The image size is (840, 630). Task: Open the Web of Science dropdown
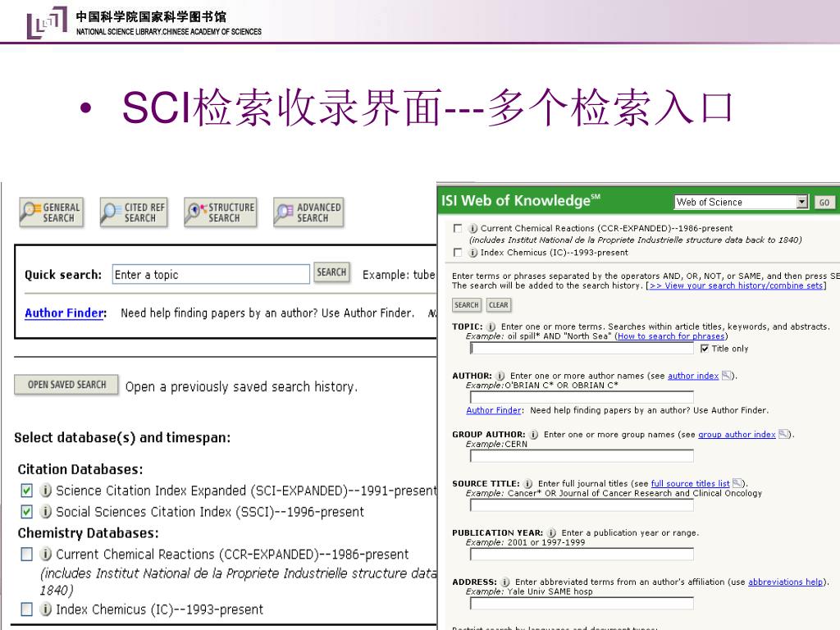coord(741,202)
